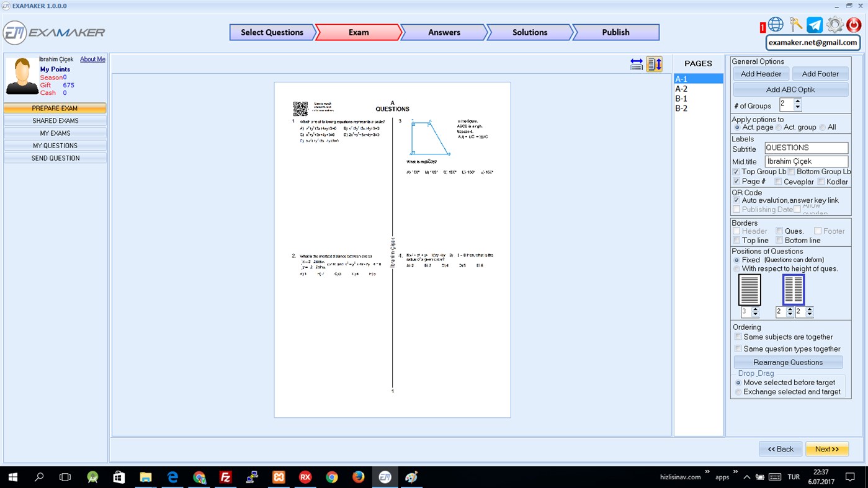The height and width of the screenshot is (488, 868).
Task: Open the settings gear icon
Action: point(834,25)
